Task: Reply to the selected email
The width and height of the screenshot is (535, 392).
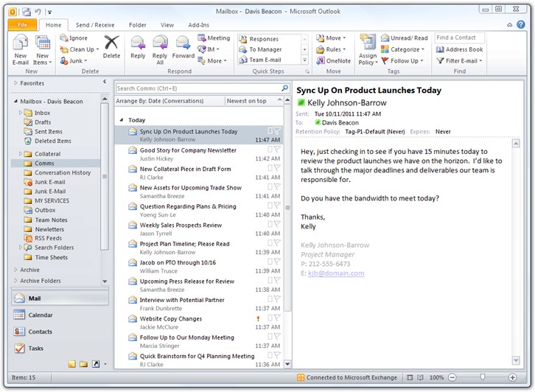Action: pyautogui.click(x=138, y=47)
